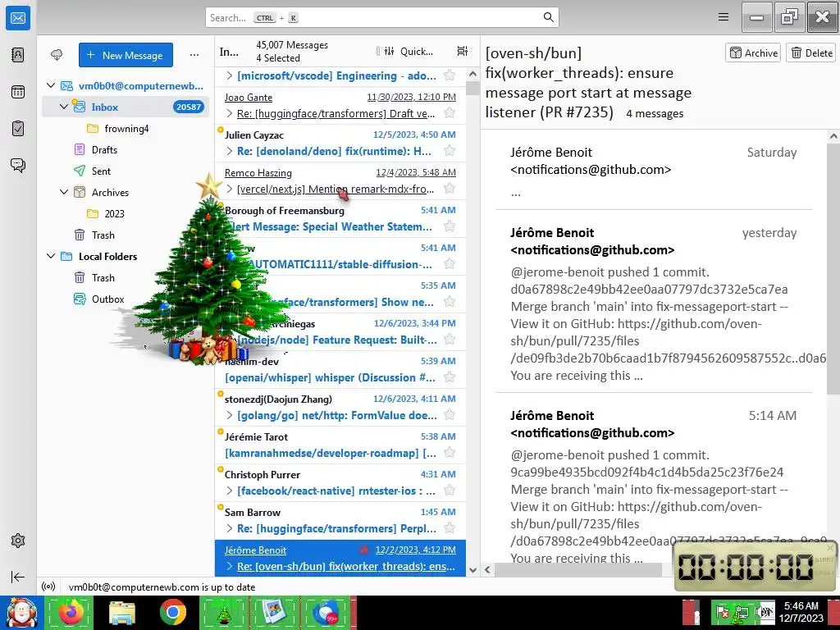The width and height of the screenshot is (840, 630).
Task: Open the Mail space icon
Action: [18, 18]
